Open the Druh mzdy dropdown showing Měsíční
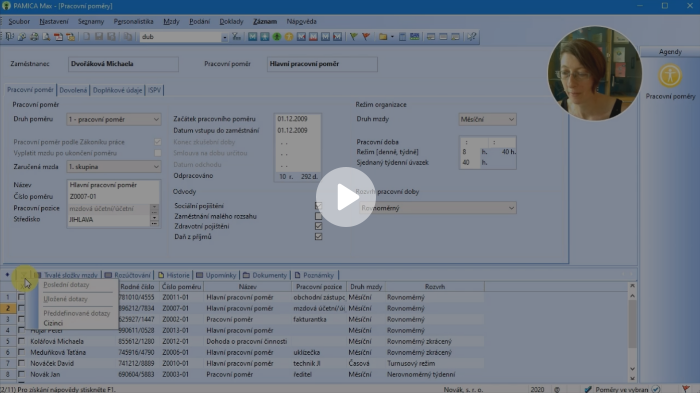 [x=511, y=119]
